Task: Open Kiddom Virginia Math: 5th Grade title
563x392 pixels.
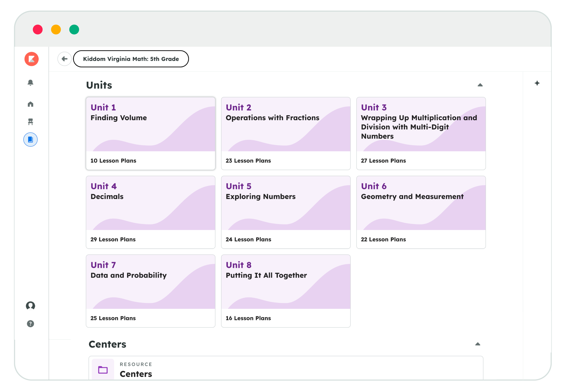Action: tap(131, 59)
